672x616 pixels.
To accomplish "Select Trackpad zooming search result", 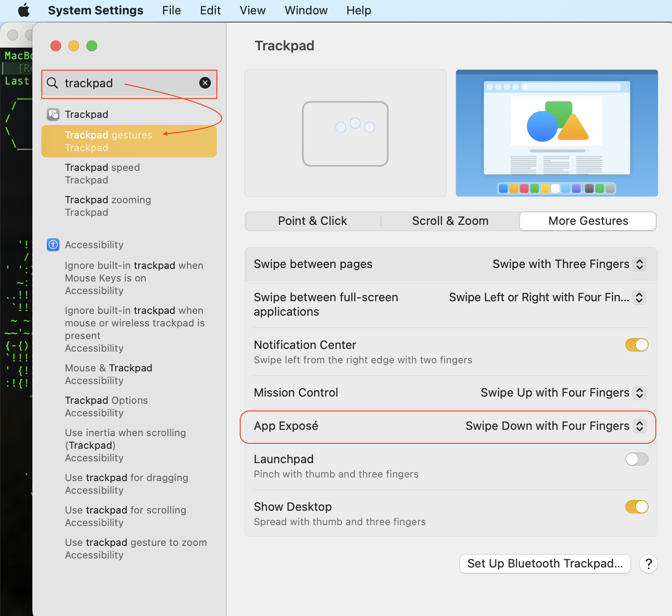I will pyautogui.click(x=129, y=206).
